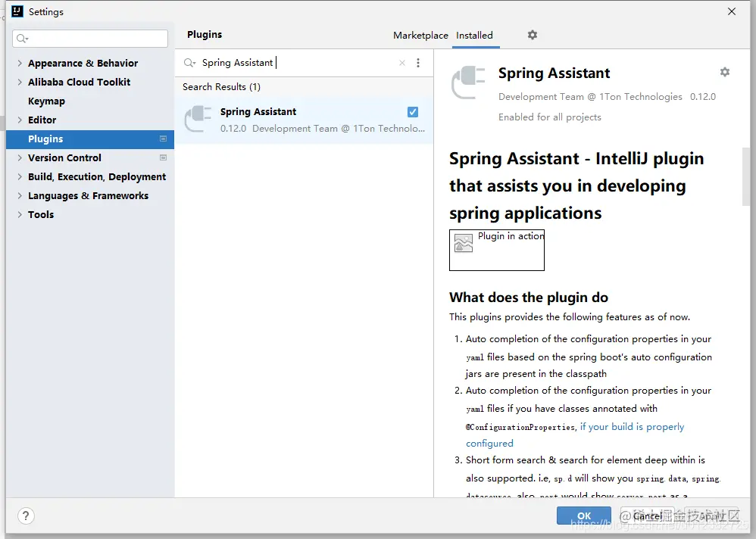
Task: Open plugin search options menu dots
Action: click(x=418, y=63)
